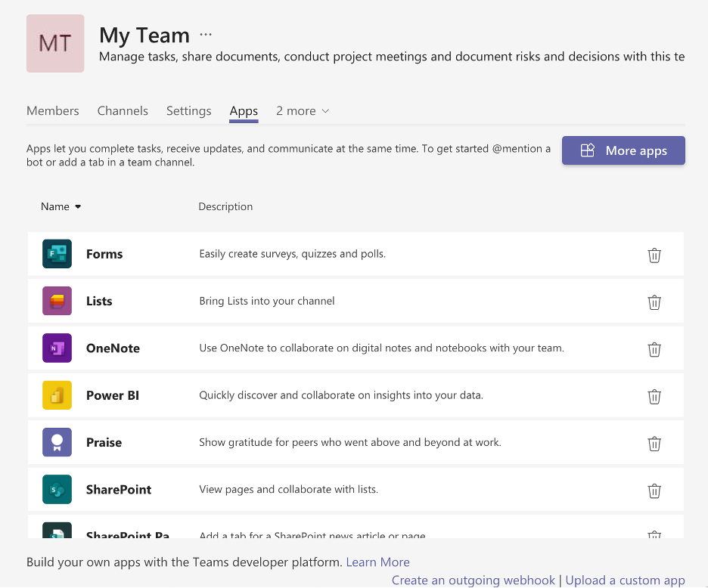Click the Power BI app icon
Viewport: 708px width, 588px height.
tap(57, 395)
